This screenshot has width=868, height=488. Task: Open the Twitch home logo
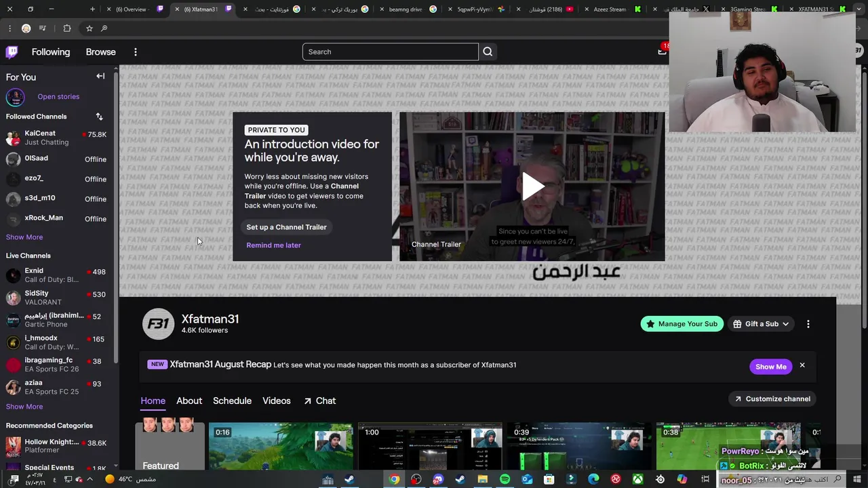click(x=12, y=52)
